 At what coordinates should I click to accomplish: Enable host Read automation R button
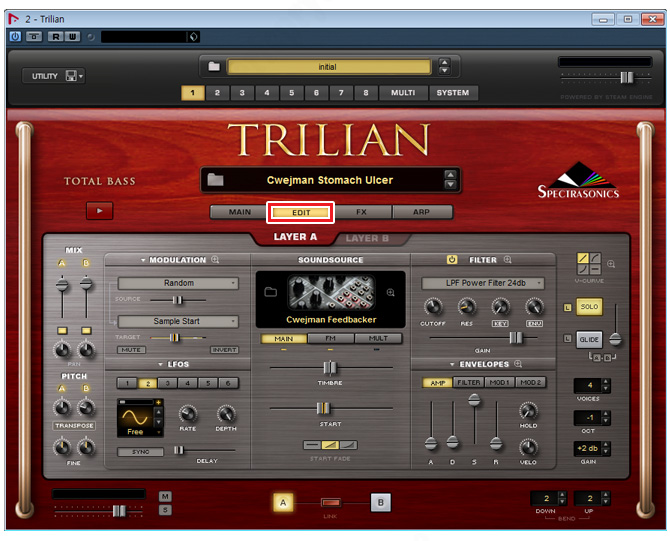[x=56, y=37]
